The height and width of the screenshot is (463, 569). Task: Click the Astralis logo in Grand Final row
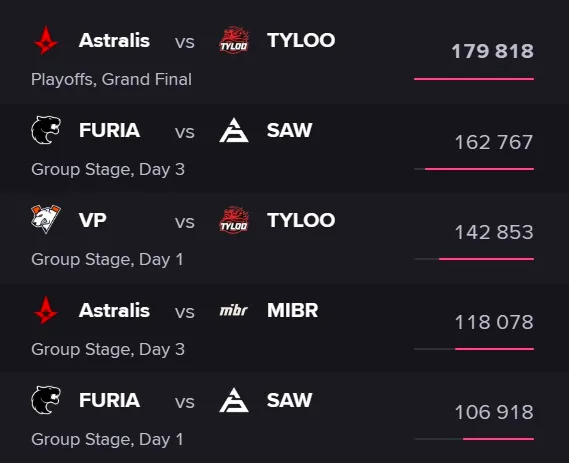pos(46,40)
